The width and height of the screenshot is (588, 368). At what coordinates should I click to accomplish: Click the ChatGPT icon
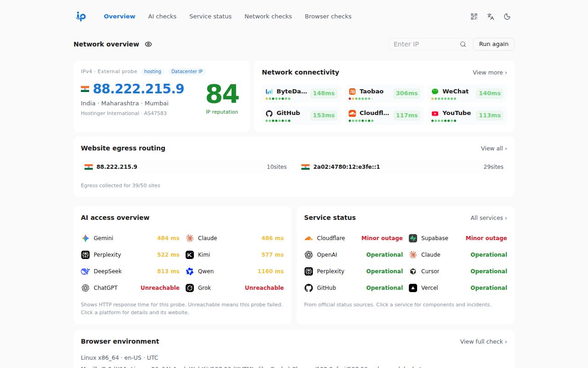(x=85, y=288)
